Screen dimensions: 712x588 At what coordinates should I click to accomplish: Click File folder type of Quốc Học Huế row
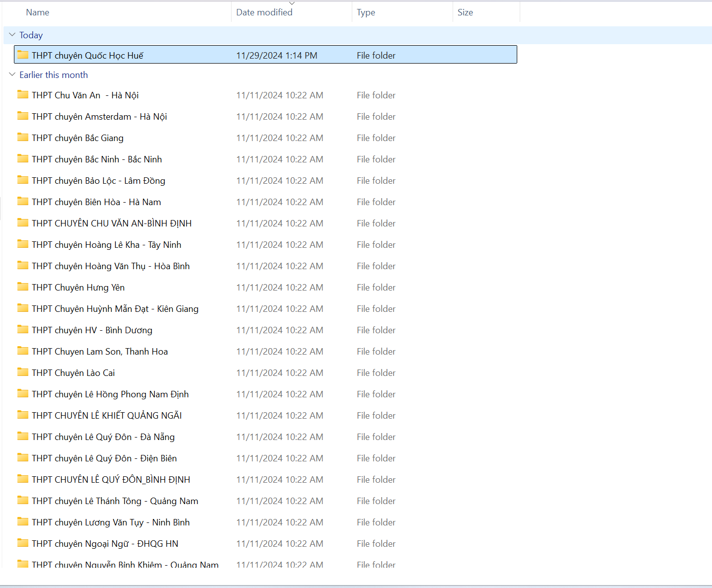(x=376, y=56)
